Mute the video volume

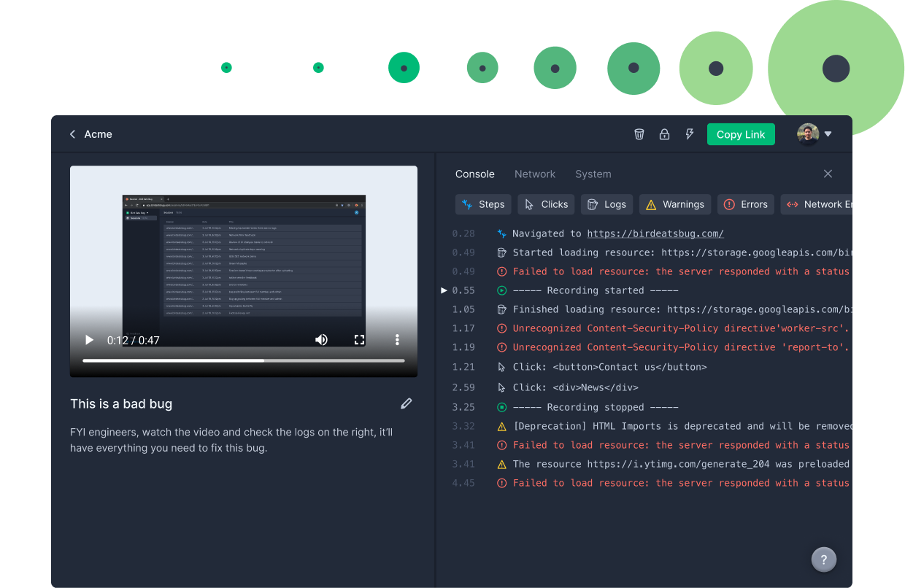321,339
